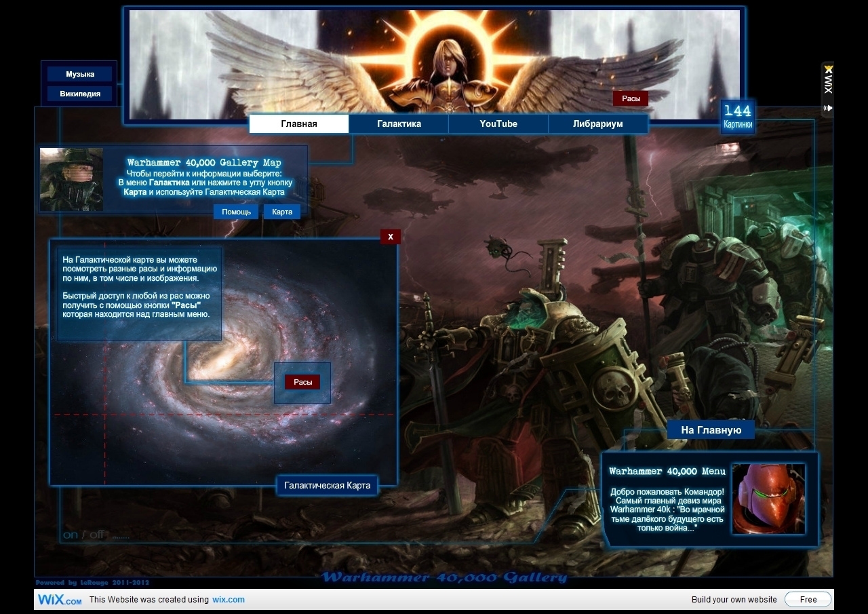
Task: Click the Build your own website text
Action: tap(734, 600)
